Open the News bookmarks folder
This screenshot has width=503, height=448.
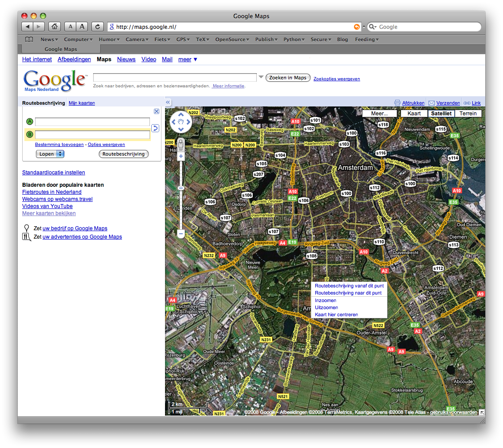[x=49, y=39]
